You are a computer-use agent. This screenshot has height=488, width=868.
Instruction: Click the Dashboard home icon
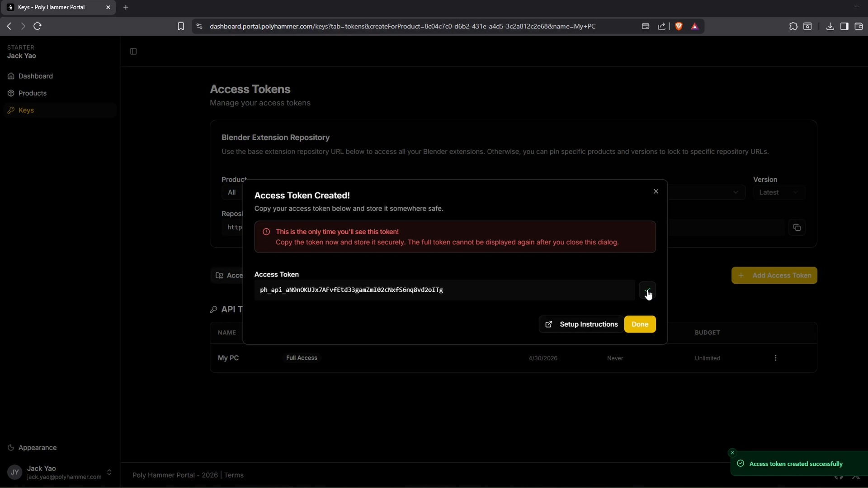click(11, 76)
